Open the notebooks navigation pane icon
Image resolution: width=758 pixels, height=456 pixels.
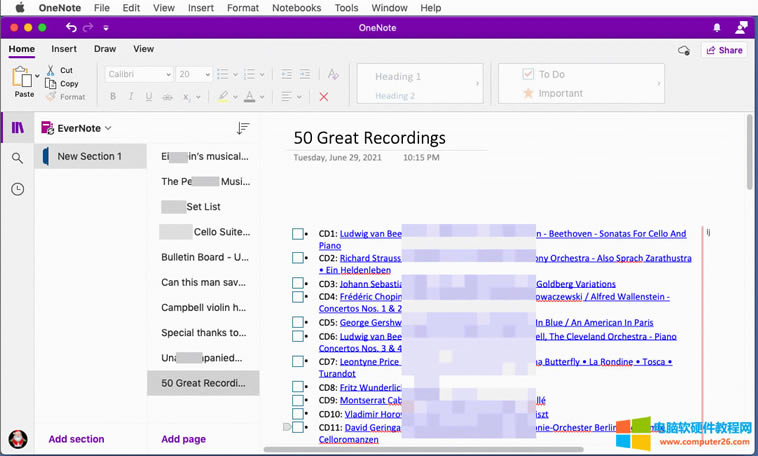[x=17, y=127]
